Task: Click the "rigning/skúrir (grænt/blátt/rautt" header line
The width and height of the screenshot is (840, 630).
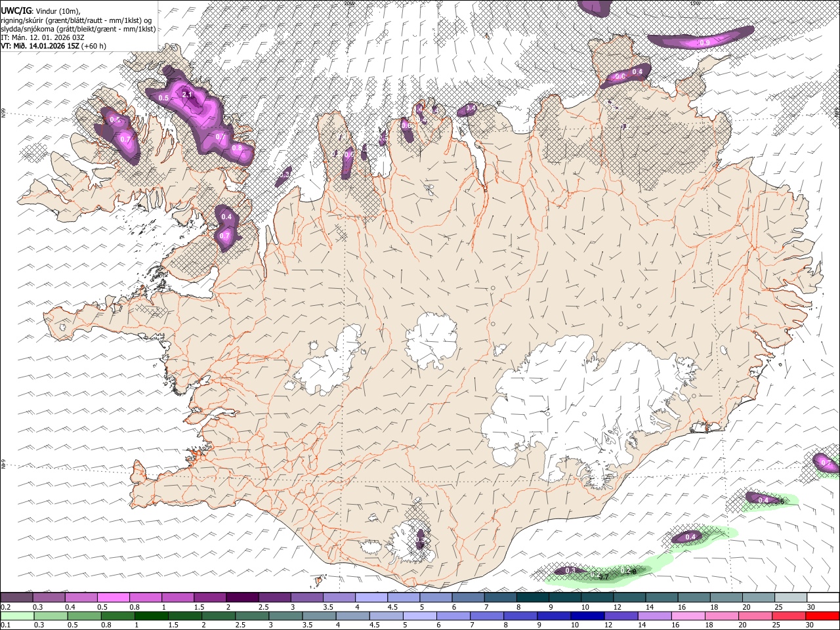Action: coord(76,20)
